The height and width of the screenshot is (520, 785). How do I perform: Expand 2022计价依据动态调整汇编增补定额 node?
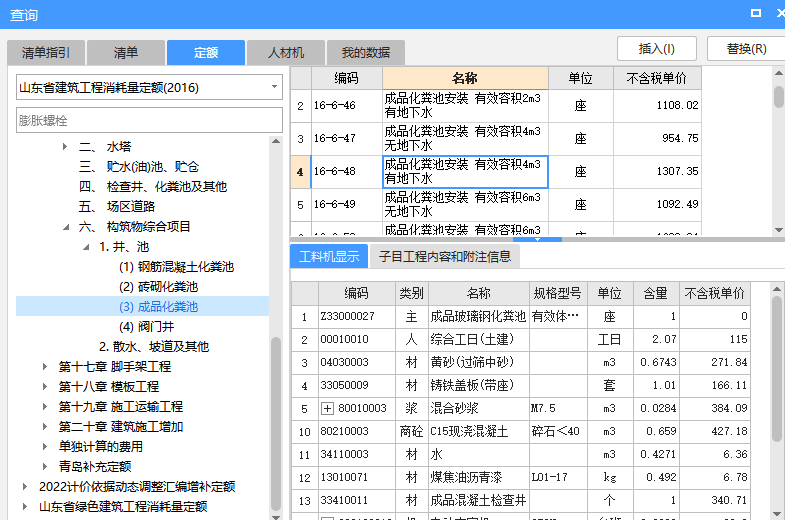coord(25,487)
